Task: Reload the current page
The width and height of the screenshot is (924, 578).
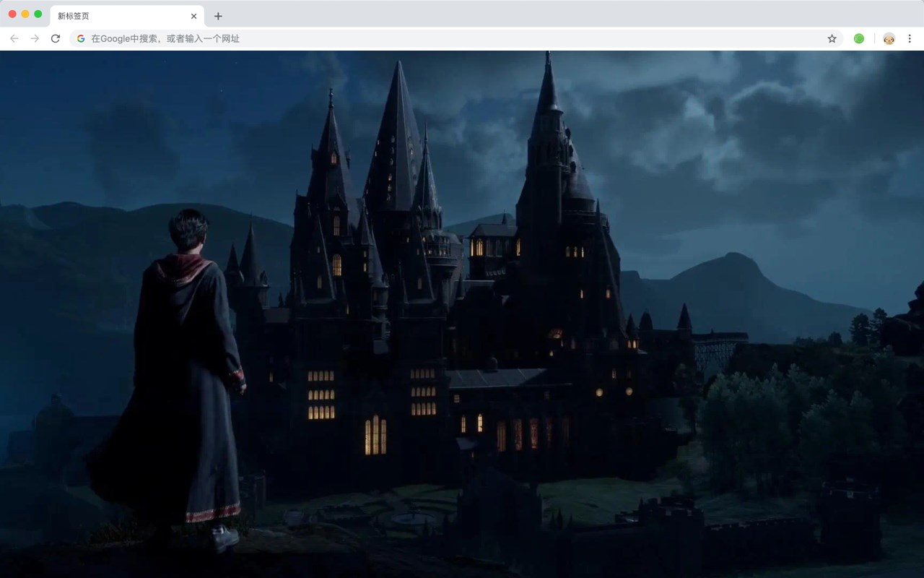Action: (56, 38)
